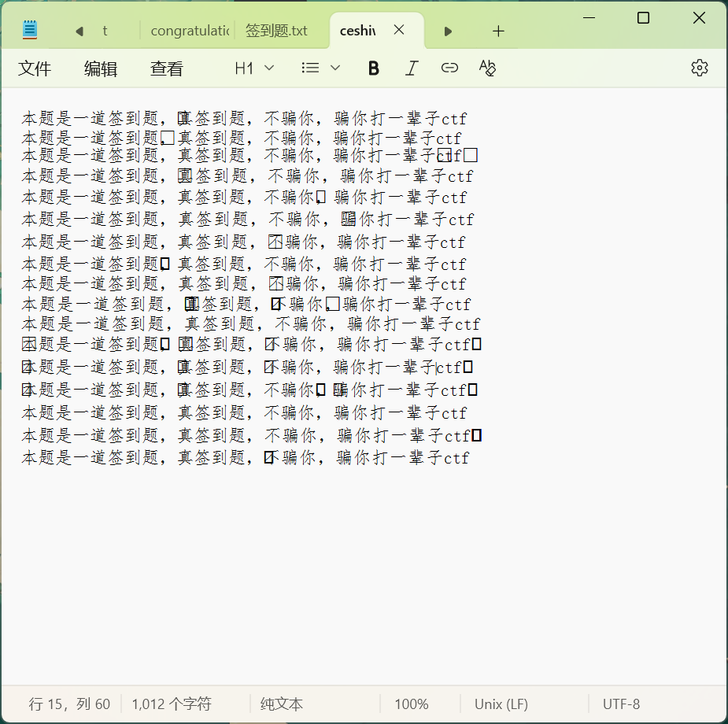This screenshot has height=724, width=728.
Task: Click the UTF-8 encoding in the status bar
Action: click(621, 704)
